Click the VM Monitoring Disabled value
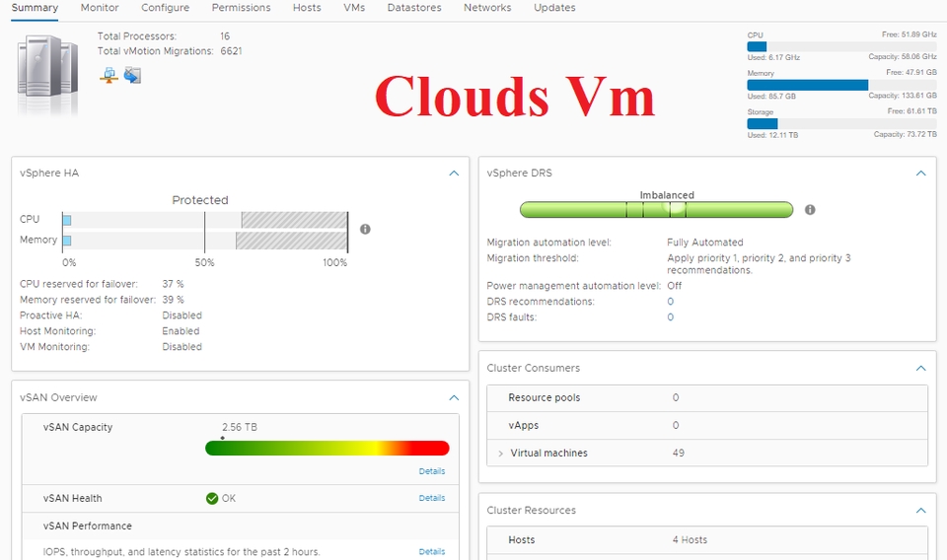The image size is (947, 560). click(182, 347)
